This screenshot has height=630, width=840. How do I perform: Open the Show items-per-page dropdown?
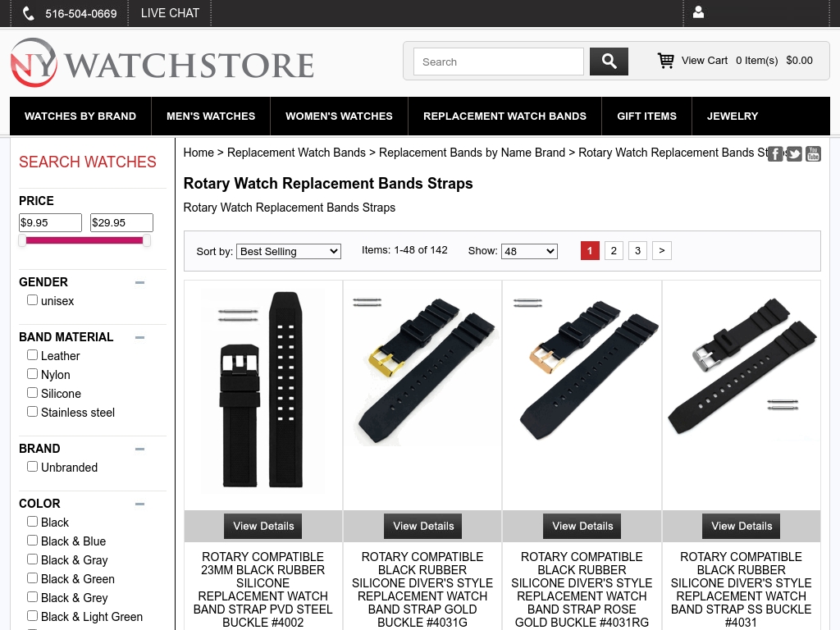[529, 251]
